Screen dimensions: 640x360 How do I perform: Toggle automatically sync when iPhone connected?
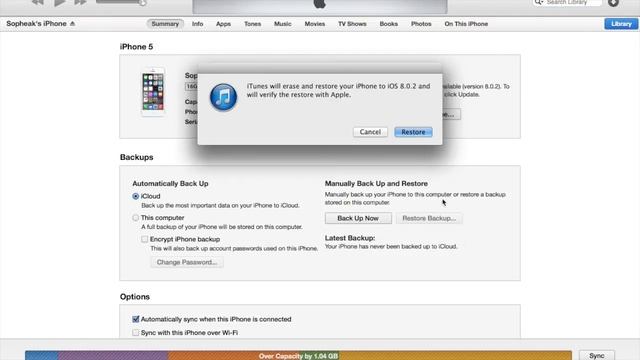click(x=136, y=319)
